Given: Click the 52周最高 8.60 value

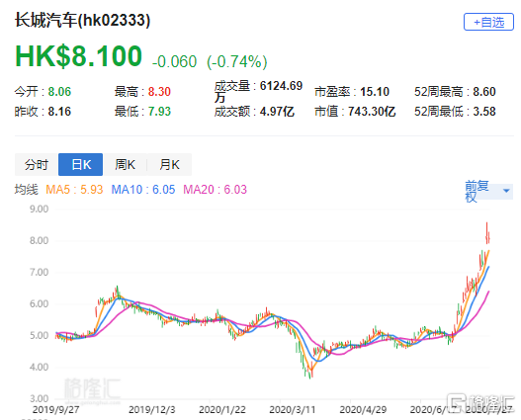Looking at the screenshot, I should point(455,92).
